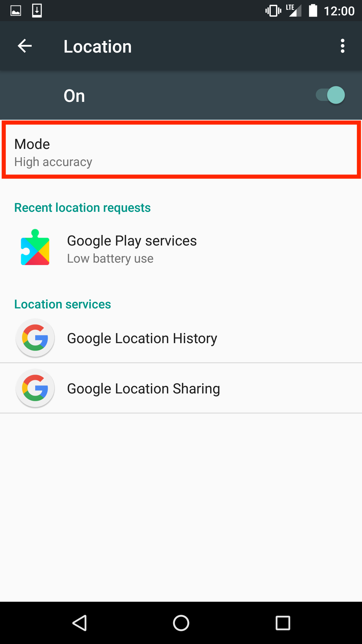Viewport: 362px width, 644px height.
Task: Tap Low battery use text
Action: point(110,259)
